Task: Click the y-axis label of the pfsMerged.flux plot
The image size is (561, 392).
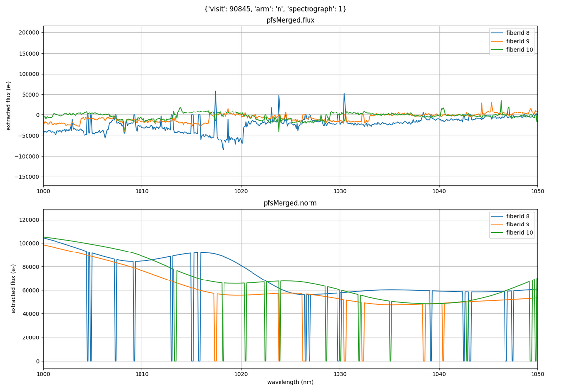Action: (9, 105)
